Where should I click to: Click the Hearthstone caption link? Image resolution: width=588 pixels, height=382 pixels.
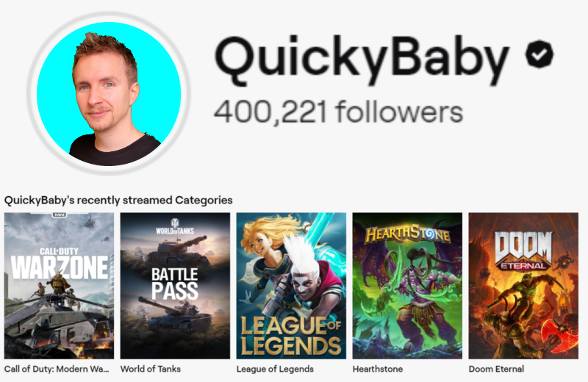378,369
